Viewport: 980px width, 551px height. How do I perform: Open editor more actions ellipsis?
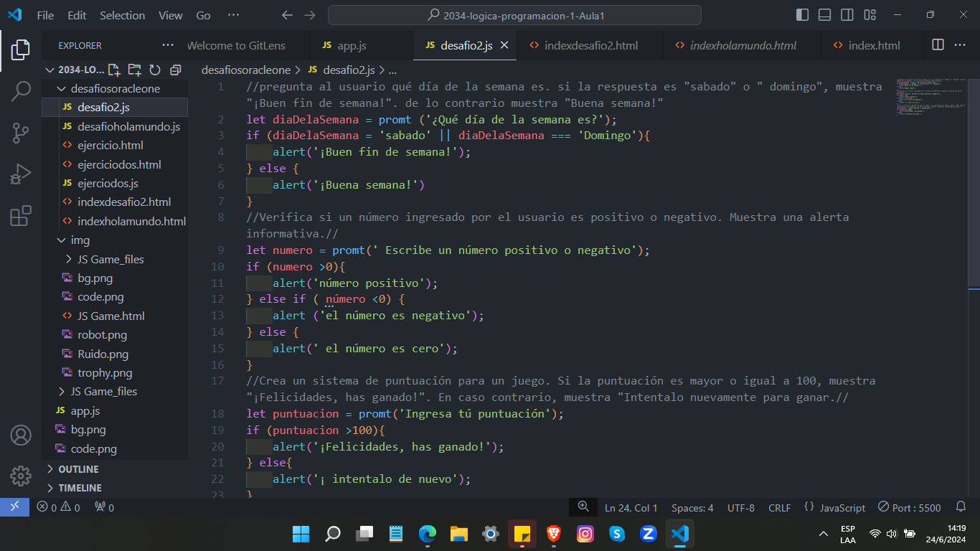pyautogui.click(x=960, y=45)
